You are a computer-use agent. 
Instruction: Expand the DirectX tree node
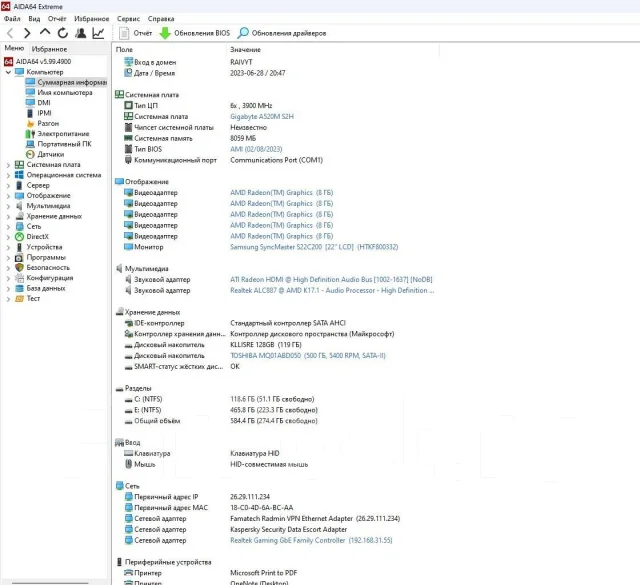pos(8,237)
